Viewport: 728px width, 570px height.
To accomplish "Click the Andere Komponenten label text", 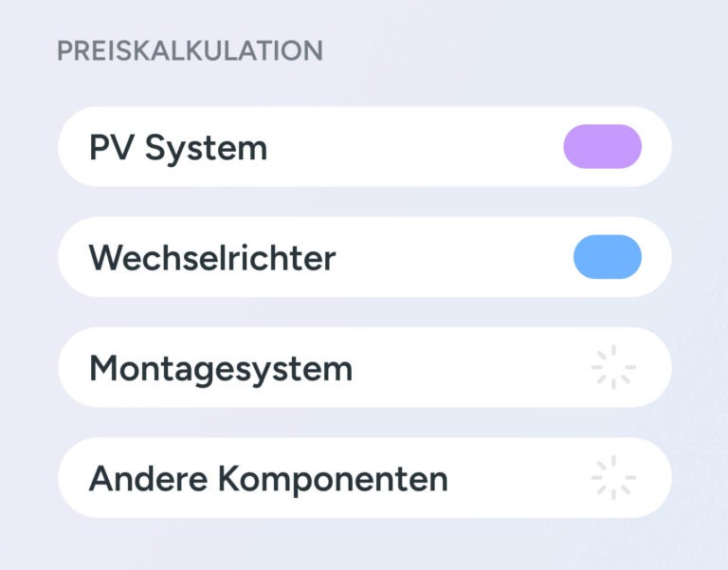I will click(268, 479).
